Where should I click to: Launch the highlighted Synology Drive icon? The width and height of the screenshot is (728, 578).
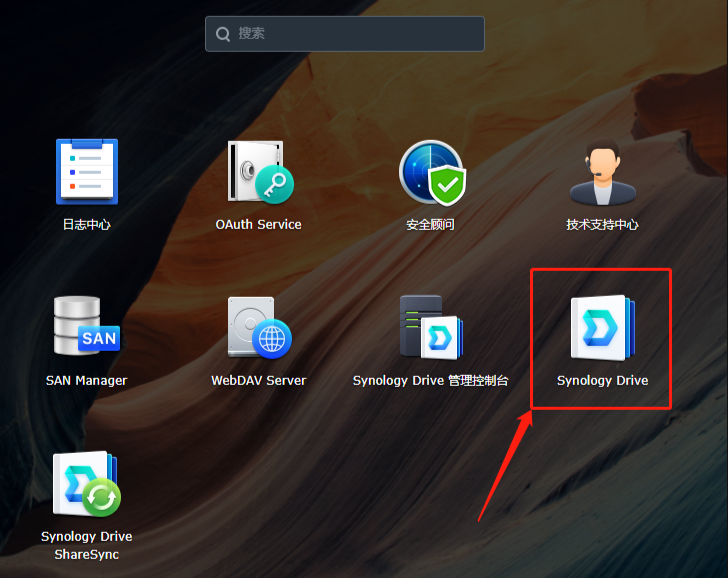(602, 327)
